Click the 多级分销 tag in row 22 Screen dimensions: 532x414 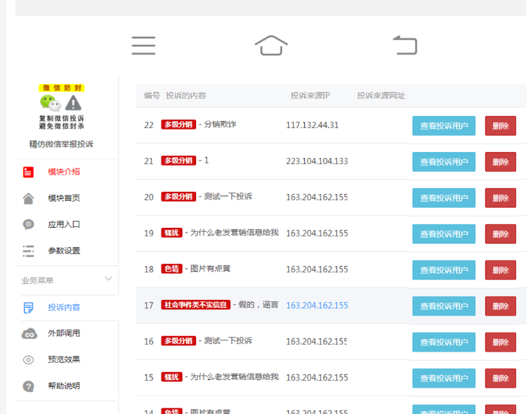(x=179, y=125)
